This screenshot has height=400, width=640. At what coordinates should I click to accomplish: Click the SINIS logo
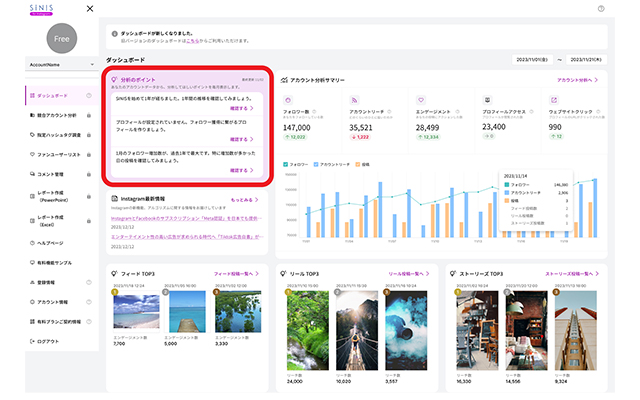point(41,10)
